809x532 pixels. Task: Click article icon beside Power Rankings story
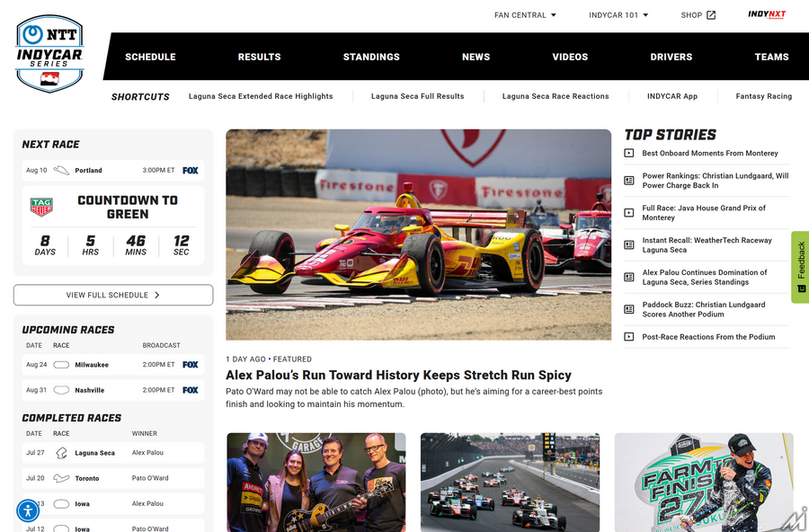(629, 181)
